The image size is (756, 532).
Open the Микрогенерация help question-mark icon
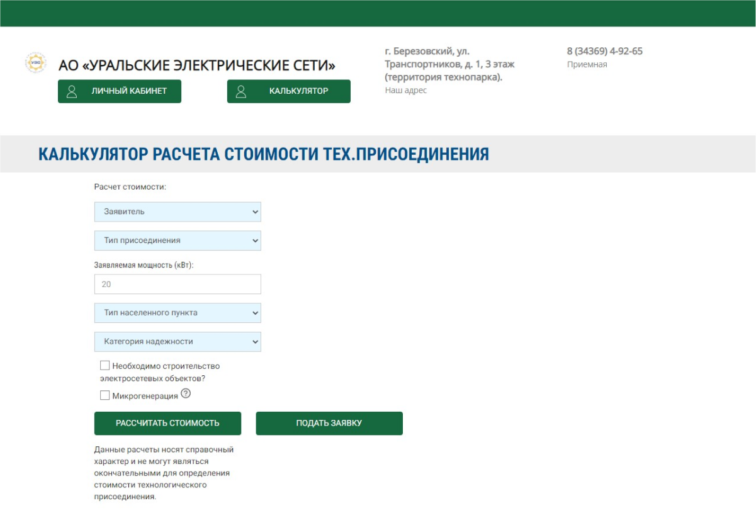click(186, 394)
